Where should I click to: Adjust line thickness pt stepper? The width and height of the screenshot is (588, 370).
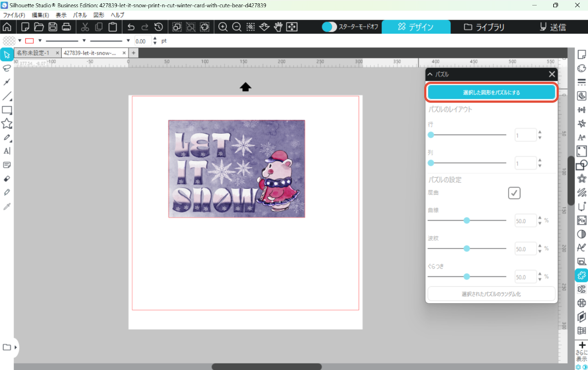point(155,41)
